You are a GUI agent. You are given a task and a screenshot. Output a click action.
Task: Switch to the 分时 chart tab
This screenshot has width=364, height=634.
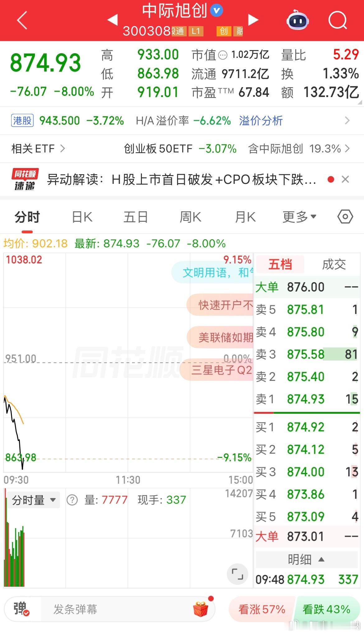click(27, 217)
